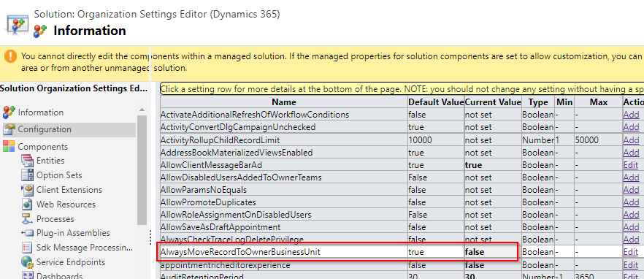The height and width of the screenshot is (279, 644).
Task: Click Edit link for AllowClientMessageBarAd
Action: (631, 165)
